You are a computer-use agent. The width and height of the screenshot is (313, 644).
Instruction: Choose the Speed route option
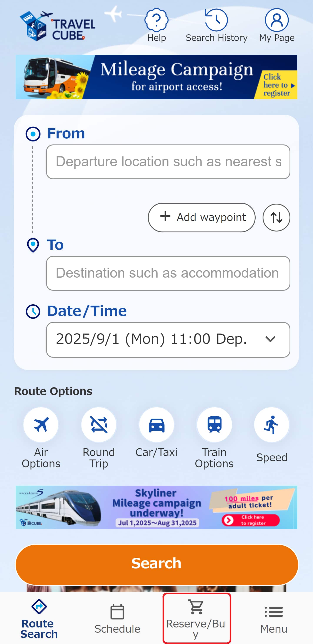pos(271,424)
